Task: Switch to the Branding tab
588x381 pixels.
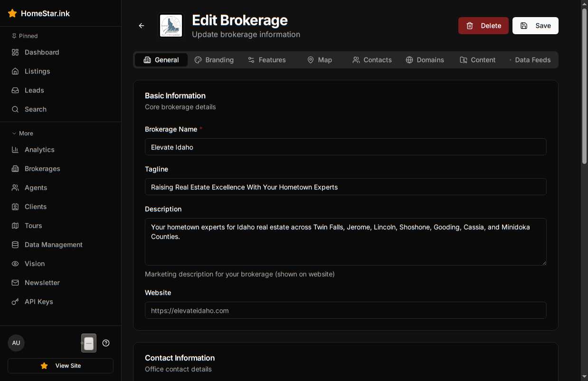Action: tap(214, 60)
